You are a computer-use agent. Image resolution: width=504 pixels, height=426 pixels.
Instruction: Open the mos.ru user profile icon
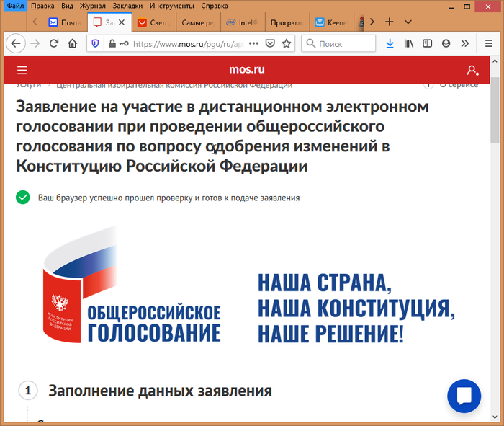click(472, 71)
